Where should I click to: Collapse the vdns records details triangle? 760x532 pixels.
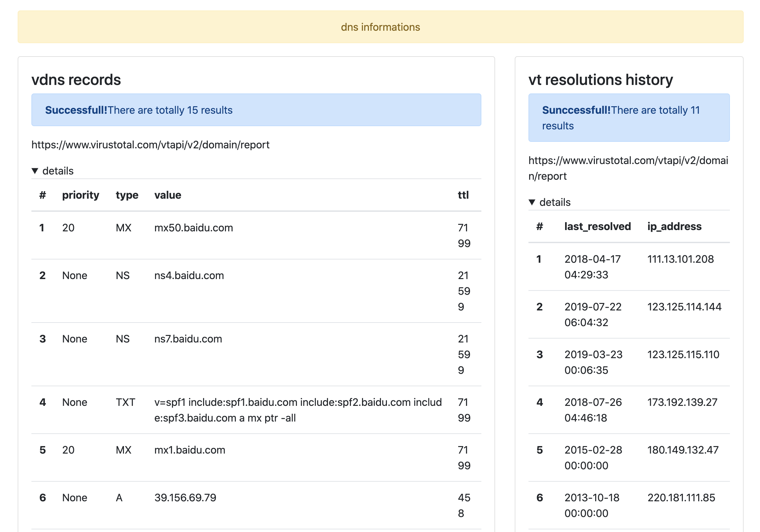click(x=35, y=171)
